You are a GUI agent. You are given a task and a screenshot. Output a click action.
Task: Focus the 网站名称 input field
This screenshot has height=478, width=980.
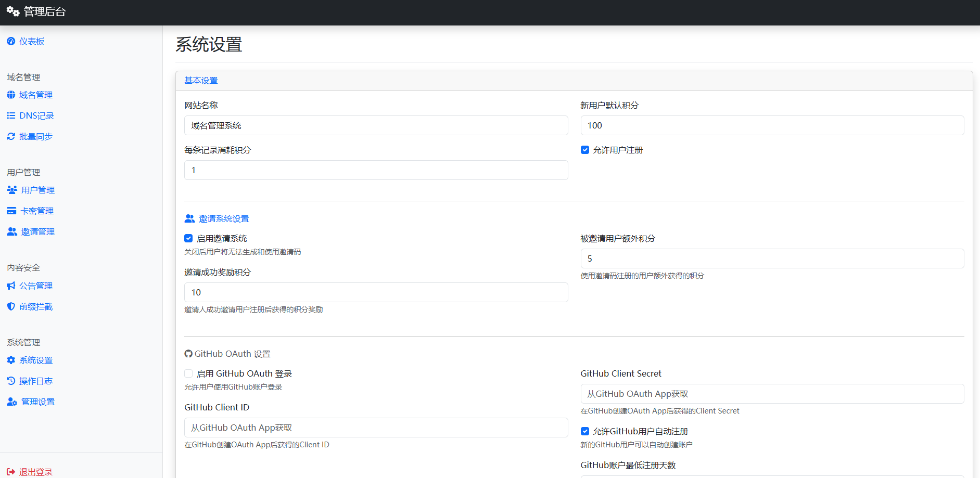pos(376,125)
